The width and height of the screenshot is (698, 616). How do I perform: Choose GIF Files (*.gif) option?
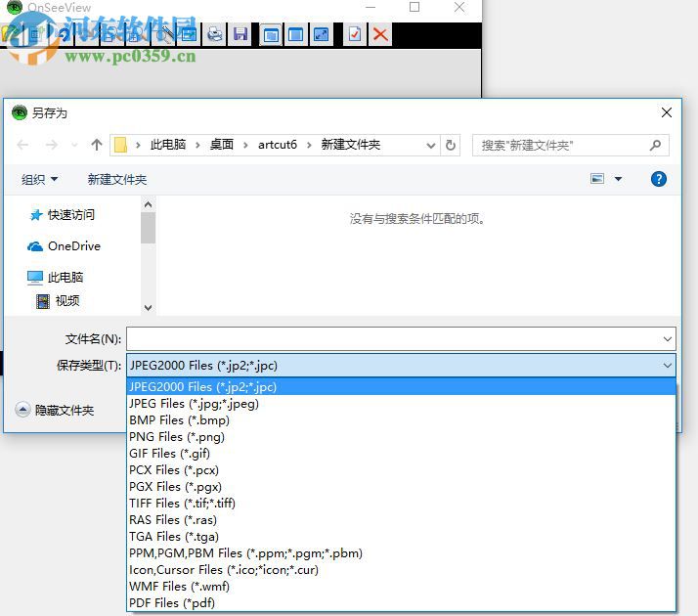coord(401,454)
